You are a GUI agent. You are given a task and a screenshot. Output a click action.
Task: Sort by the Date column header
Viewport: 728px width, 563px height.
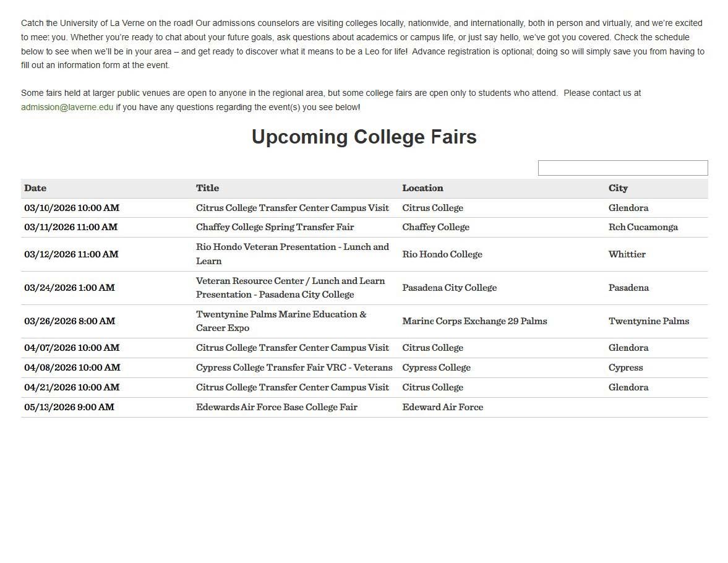tap(35, 188)
